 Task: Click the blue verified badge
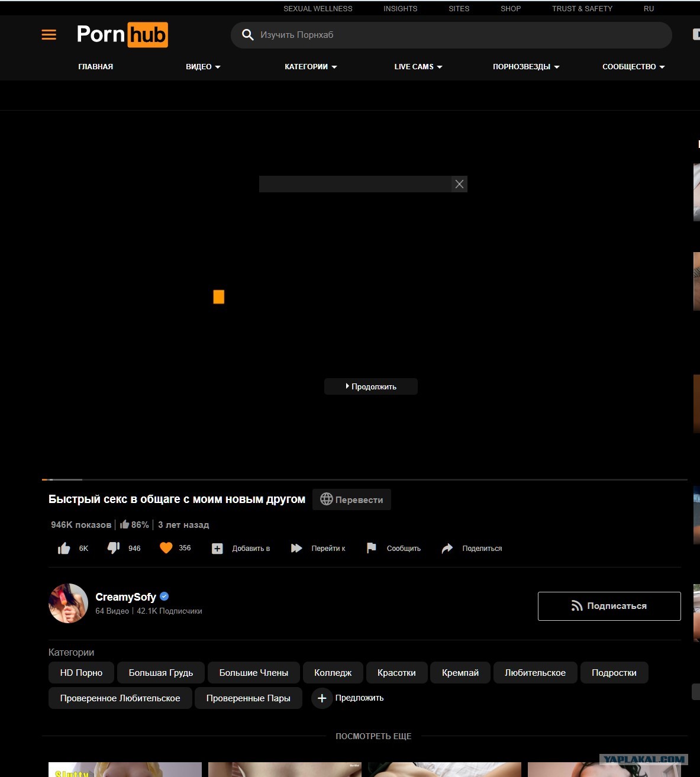[x=164, y=597]
